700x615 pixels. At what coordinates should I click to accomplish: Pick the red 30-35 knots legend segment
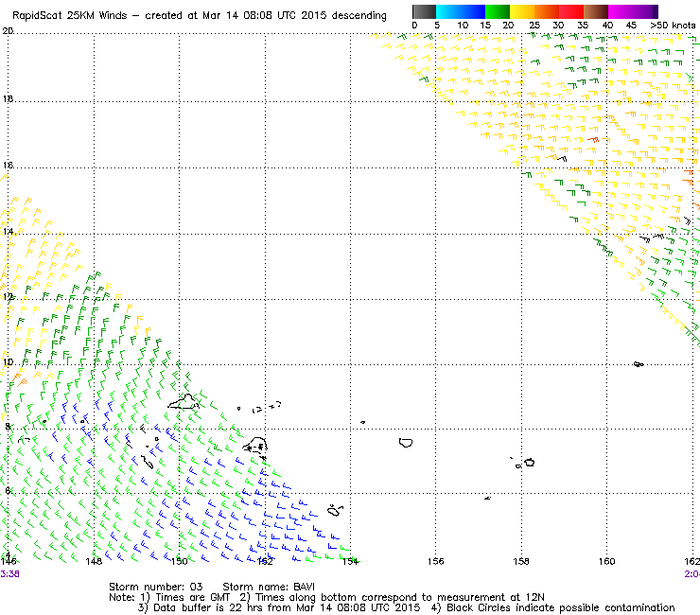point(571,11)
